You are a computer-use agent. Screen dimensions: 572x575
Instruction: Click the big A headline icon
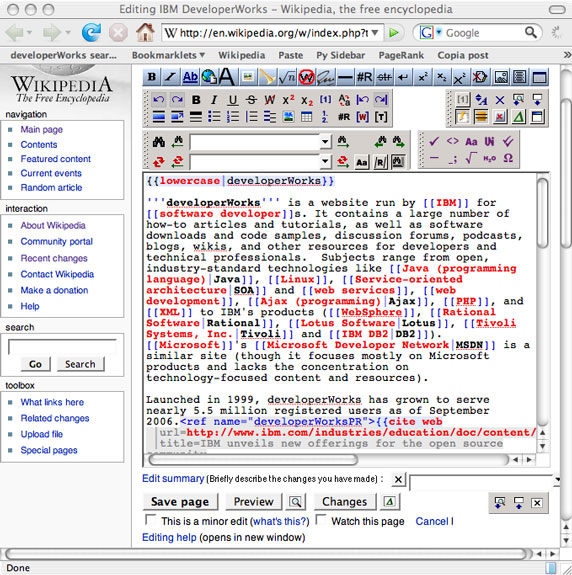[227, 77]
